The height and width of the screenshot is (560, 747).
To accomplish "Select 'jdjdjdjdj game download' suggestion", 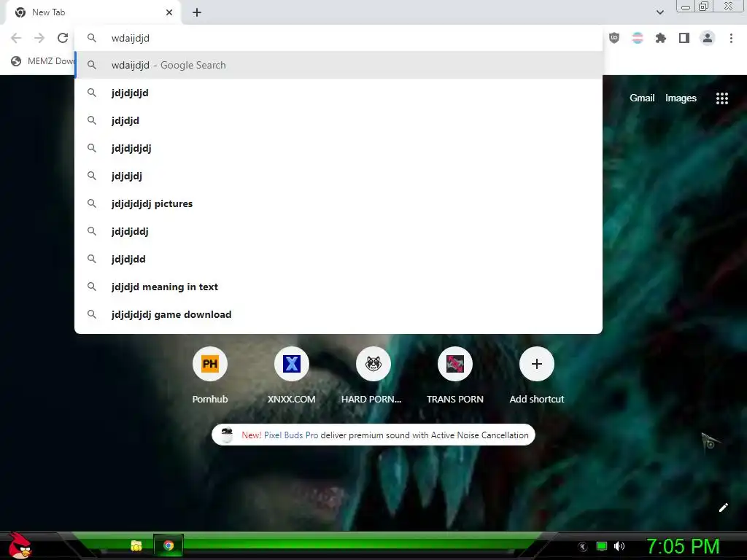I will pos(338,314).
